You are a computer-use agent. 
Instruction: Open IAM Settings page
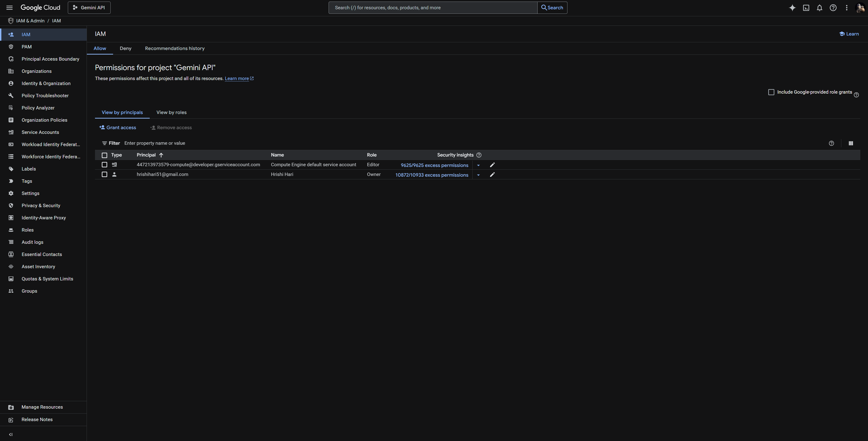click(x=43, y=193)
